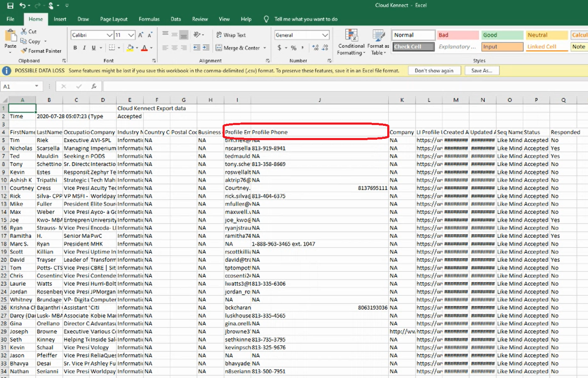Open Format as Table gallery
Viewport: 588px width, 378px height.
(x=378, y=42)
